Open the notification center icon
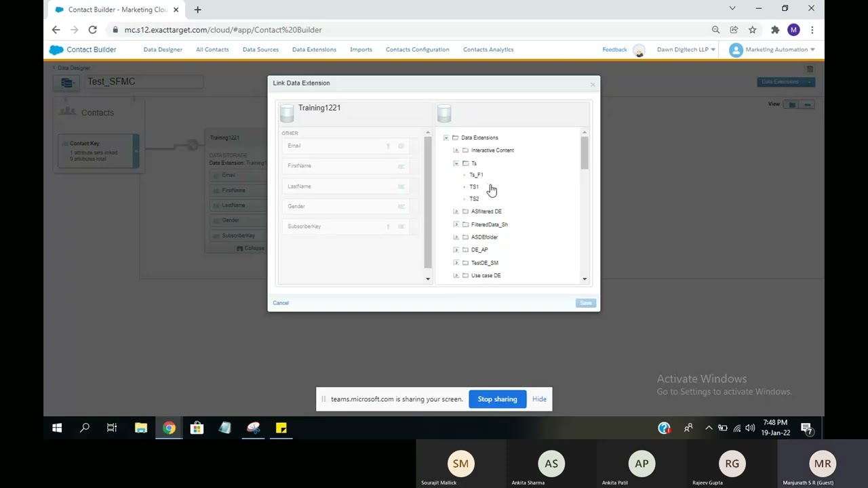This screenshot has width=868, height=488. click(806, 428)
